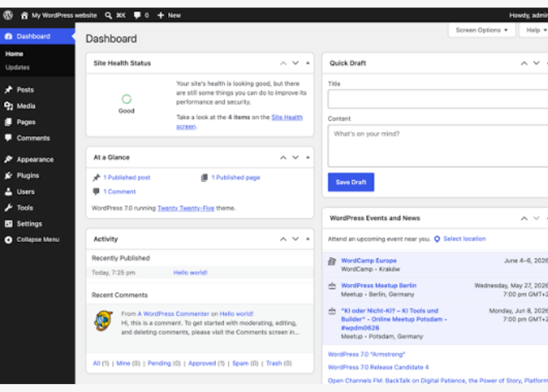Open Media library icon in sidebar

coord(9,106)
